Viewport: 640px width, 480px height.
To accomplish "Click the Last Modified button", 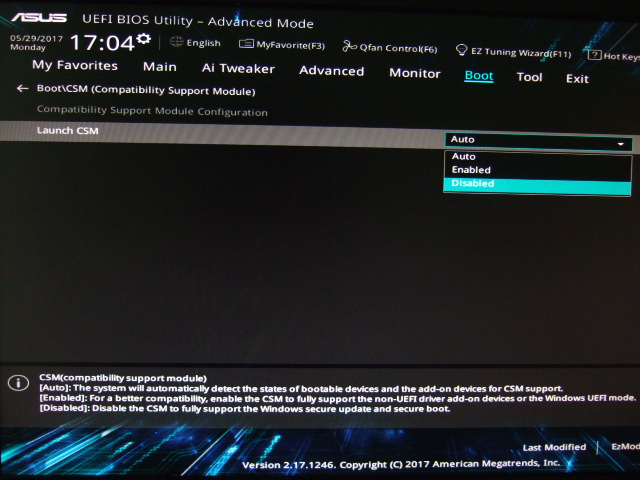I will (x=554, y=447).
